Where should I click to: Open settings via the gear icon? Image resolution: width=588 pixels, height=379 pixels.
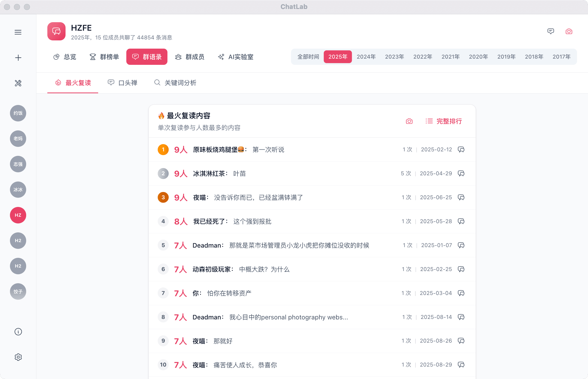(18, 357)
